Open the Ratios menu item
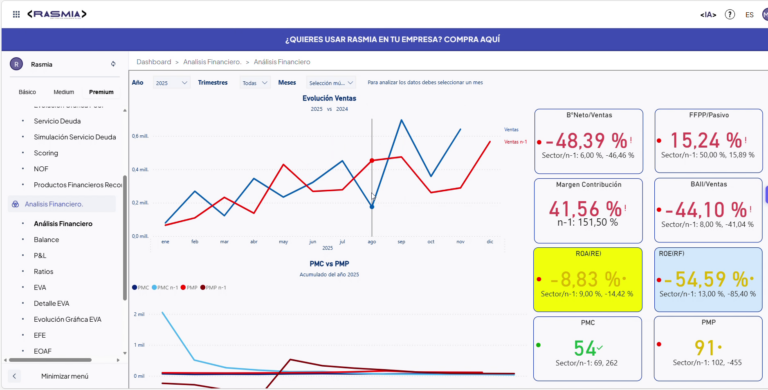Viewport: 768px width, 390px height. click(x=44, y=271)
